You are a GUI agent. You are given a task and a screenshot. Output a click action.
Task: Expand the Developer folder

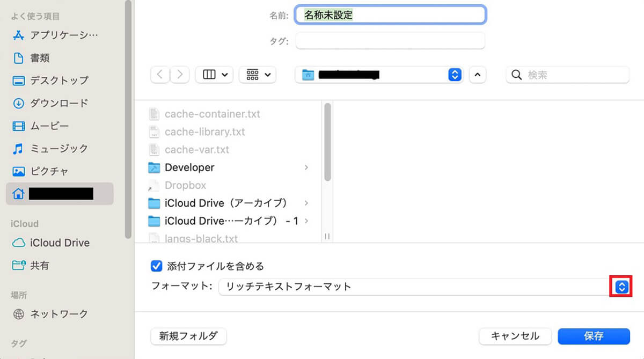tap(306, 167)
